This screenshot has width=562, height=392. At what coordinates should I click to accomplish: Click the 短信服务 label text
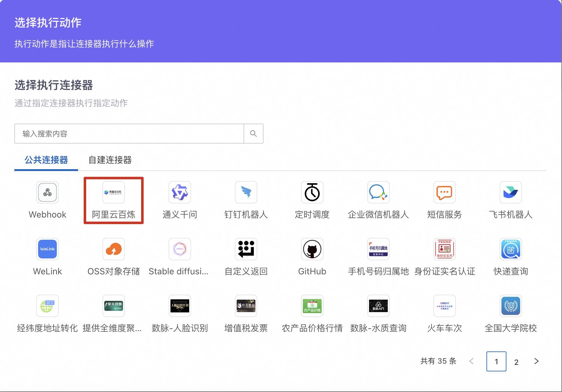coord(445,215)
